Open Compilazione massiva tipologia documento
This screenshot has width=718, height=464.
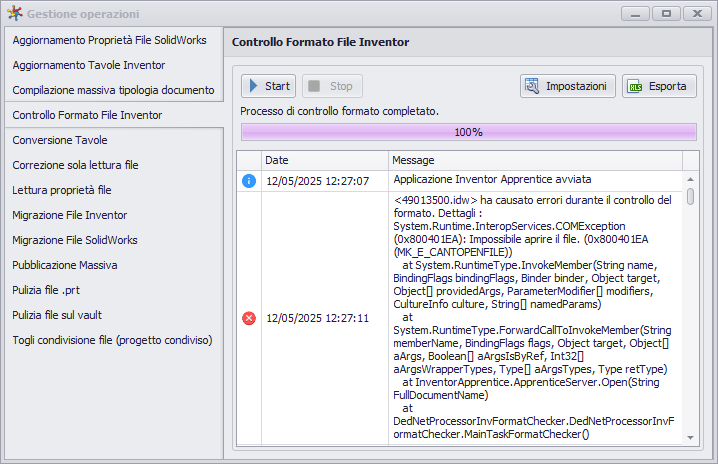113,90
